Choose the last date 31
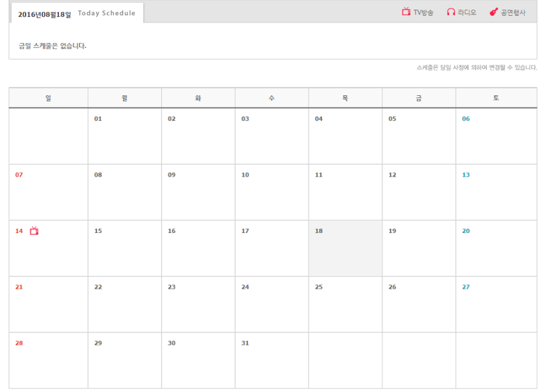Screen dimensions: 546x392 point(245,343)
